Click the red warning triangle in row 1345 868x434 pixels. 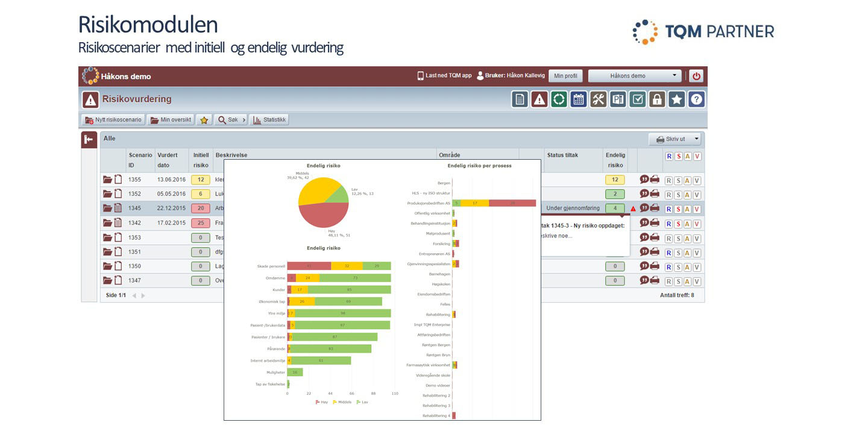[x=633, y=209]
